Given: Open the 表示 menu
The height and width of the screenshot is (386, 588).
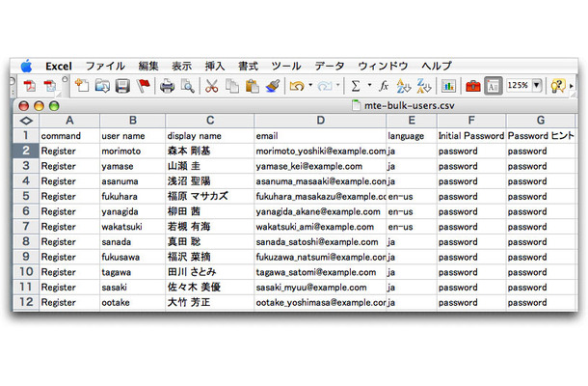Looking at the screenshot, I should (181, 66).
